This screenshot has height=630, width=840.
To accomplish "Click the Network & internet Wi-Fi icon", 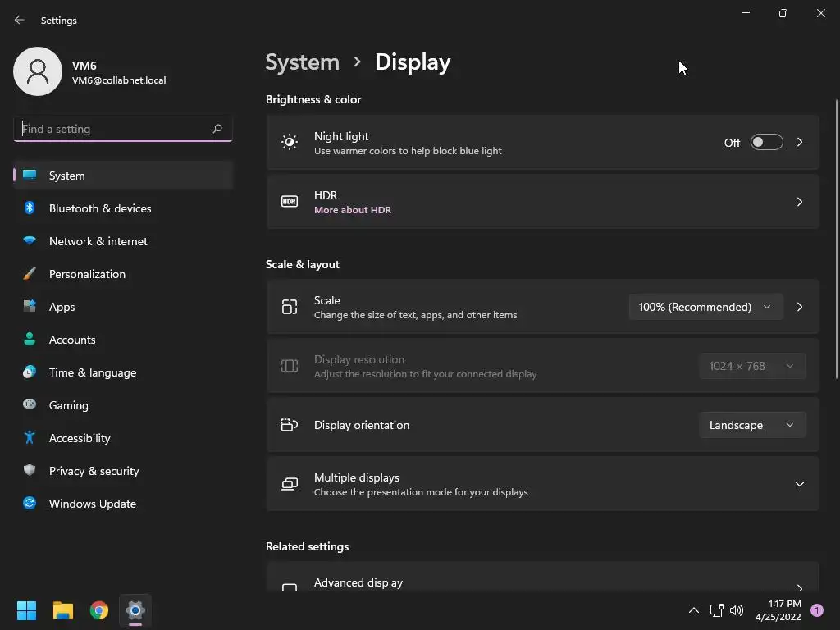I will coord(30,240).
